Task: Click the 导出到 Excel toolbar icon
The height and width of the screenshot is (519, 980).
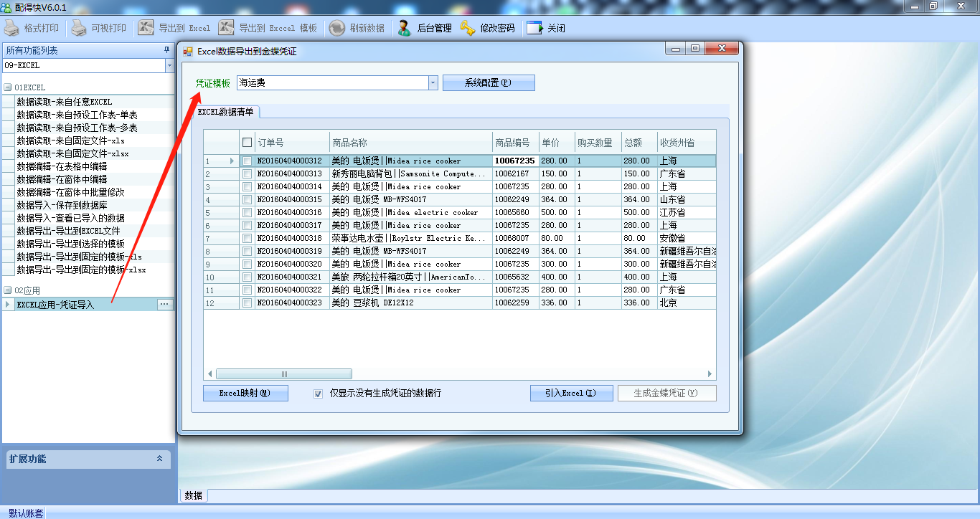Action: coord(146,28)
